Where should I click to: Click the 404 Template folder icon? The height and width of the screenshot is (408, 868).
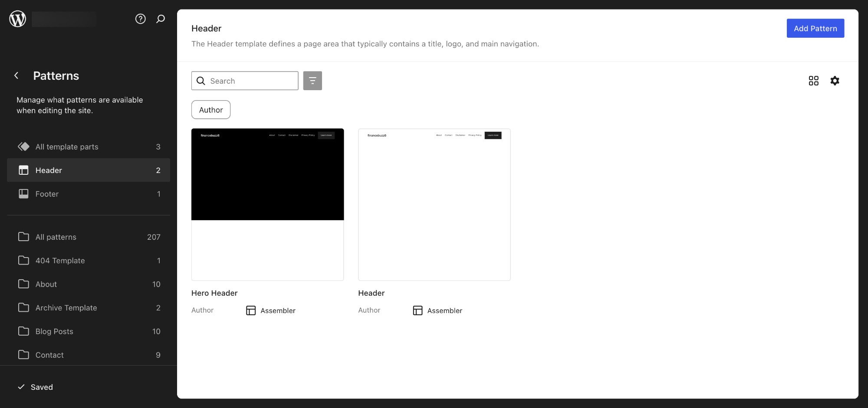tap(23, 260)
